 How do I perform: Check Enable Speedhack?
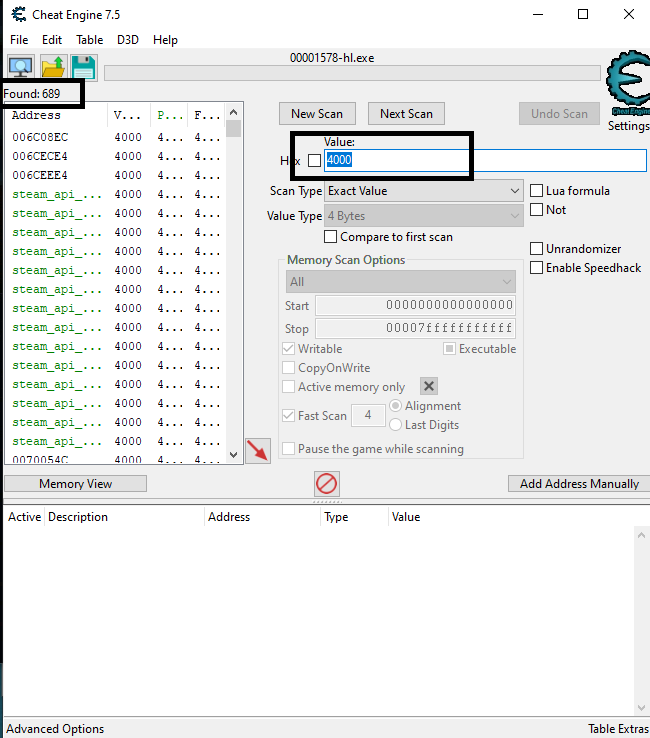[537, 267]
